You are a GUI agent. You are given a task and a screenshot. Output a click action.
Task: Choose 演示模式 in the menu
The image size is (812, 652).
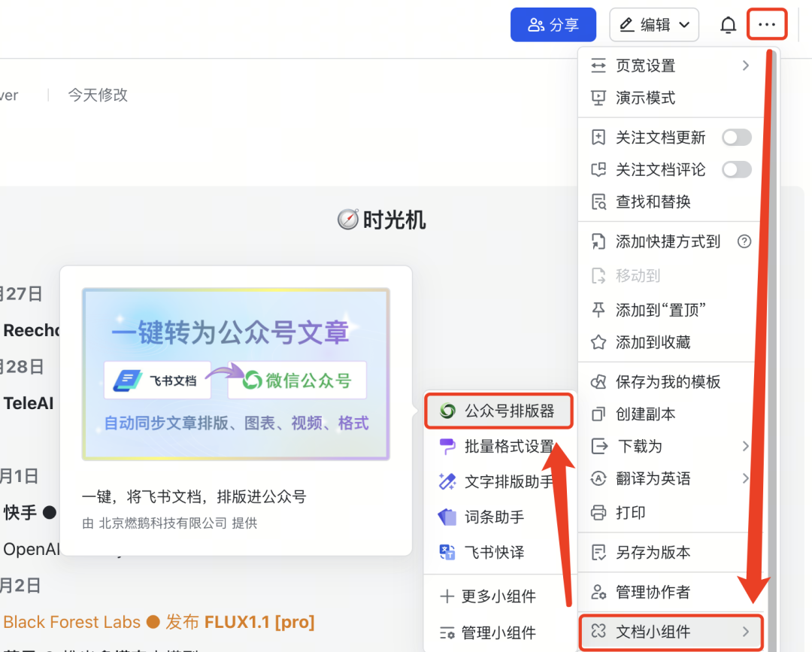click(645, 98)
